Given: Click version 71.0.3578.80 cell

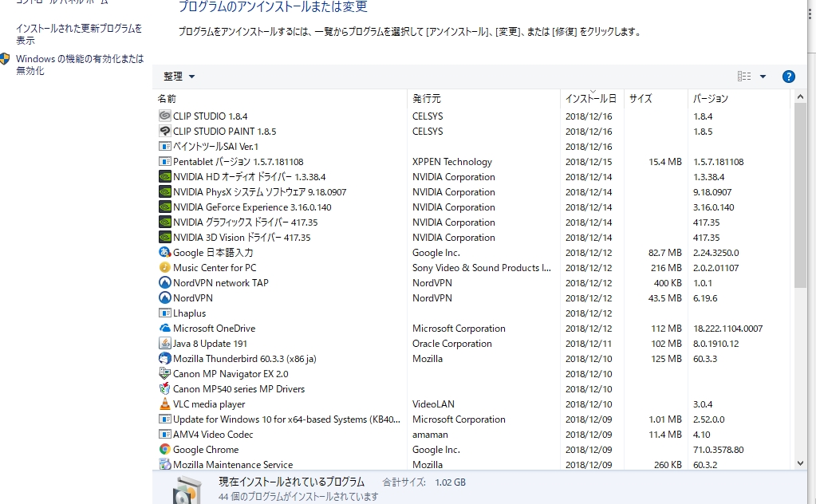Looking at the screenshot, I should 718,450.
